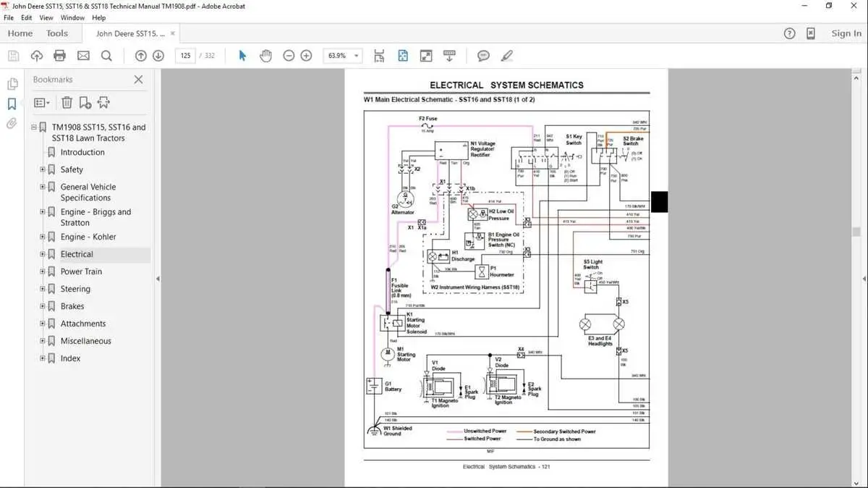Zoom in with the plus icon
Screen dimensions: 868x488
click(x=306, y=56)
